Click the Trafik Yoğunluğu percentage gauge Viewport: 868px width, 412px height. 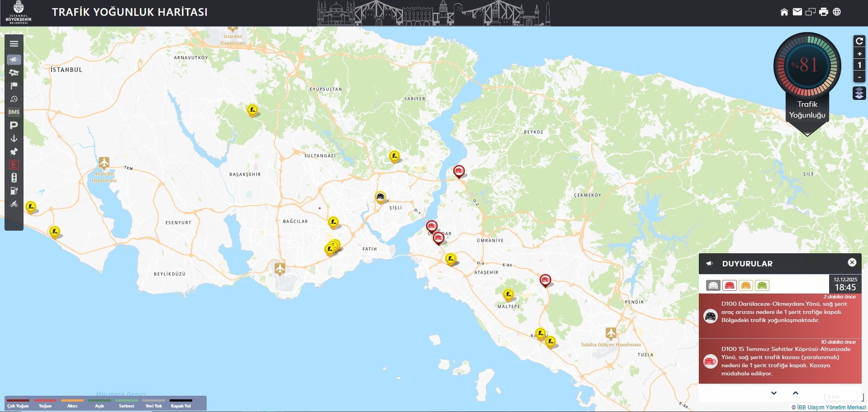(807, 66)
